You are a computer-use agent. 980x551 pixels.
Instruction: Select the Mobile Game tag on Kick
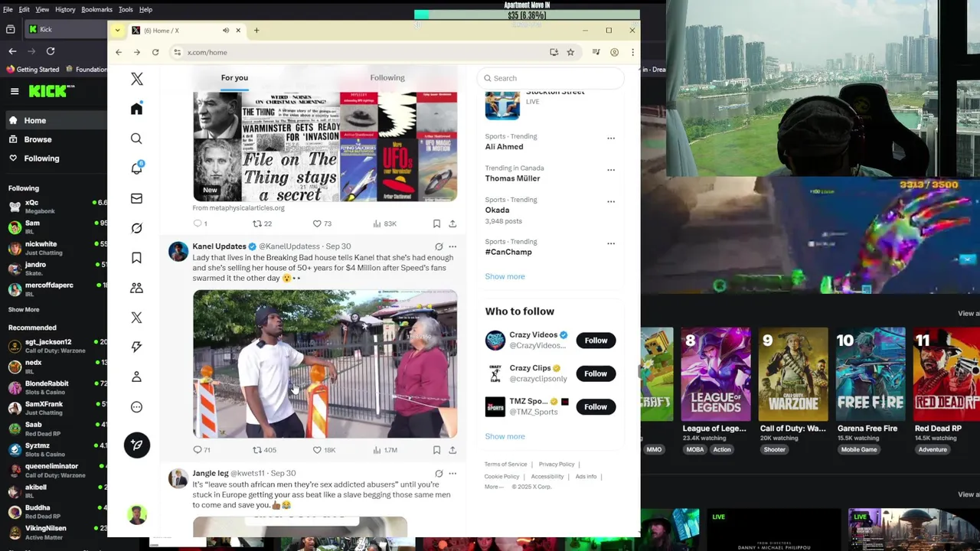tap(859, 449)
